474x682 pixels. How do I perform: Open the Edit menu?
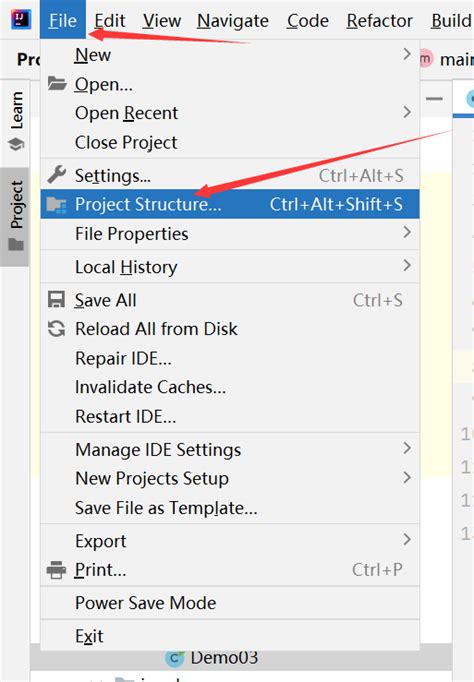pyautogui.click(x=110, y=20)
